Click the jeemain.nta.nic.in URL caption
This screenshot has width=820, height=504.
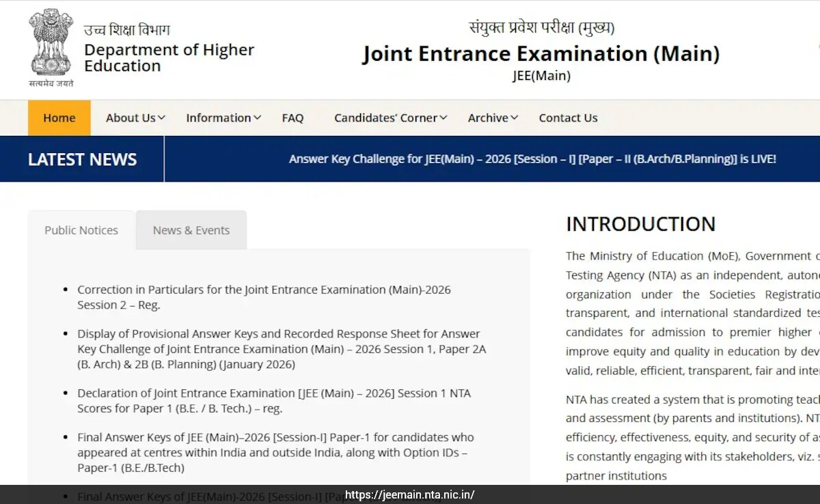coord(409,495)
